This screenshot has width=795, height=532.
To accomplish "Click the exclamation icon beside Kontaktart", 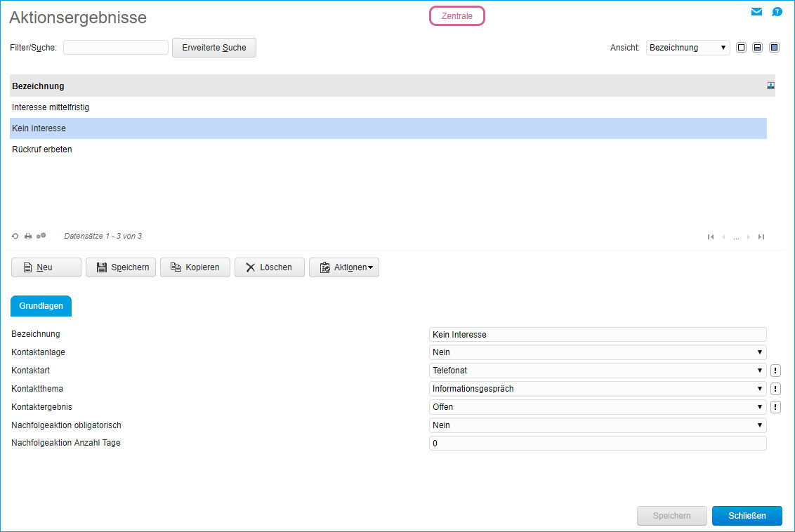I will (x=775, y=371).
